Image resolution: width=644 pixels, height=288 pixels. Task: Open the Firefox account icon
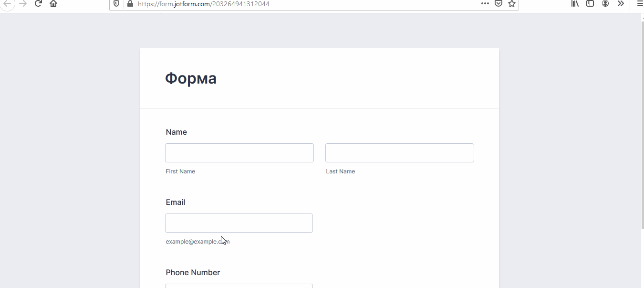point(605,3)
